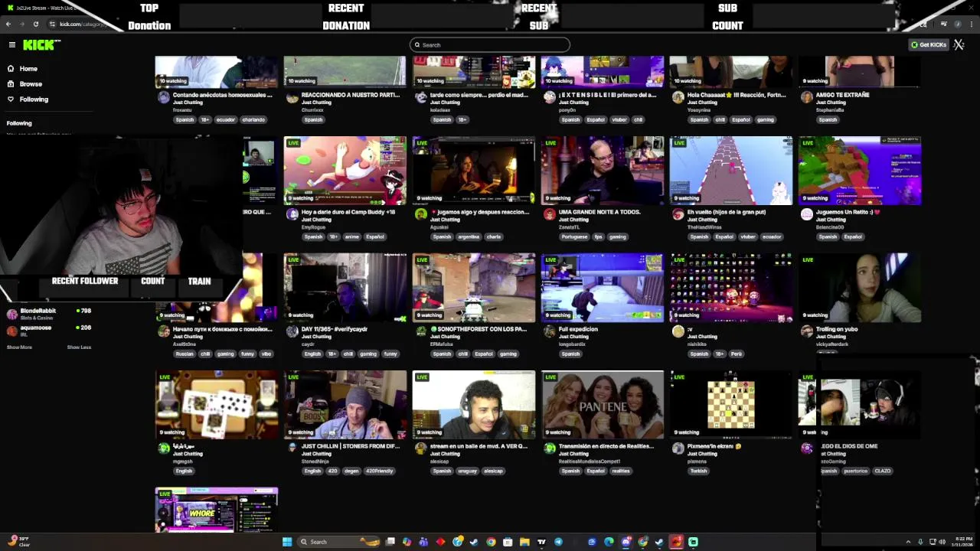Click 'JUST CHILLIN | STONERS' stream title
The height and width of the screenshot is (551, 980).
coord(350,446)
